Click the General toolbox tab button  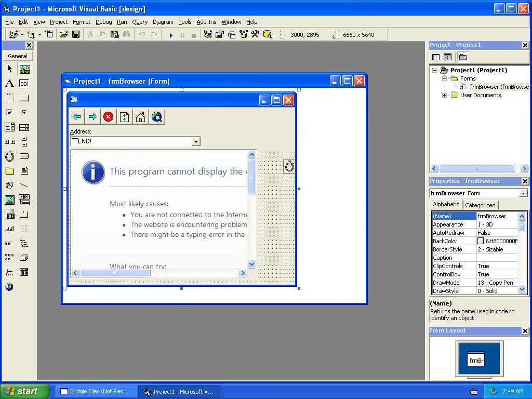tap(18, 56)
